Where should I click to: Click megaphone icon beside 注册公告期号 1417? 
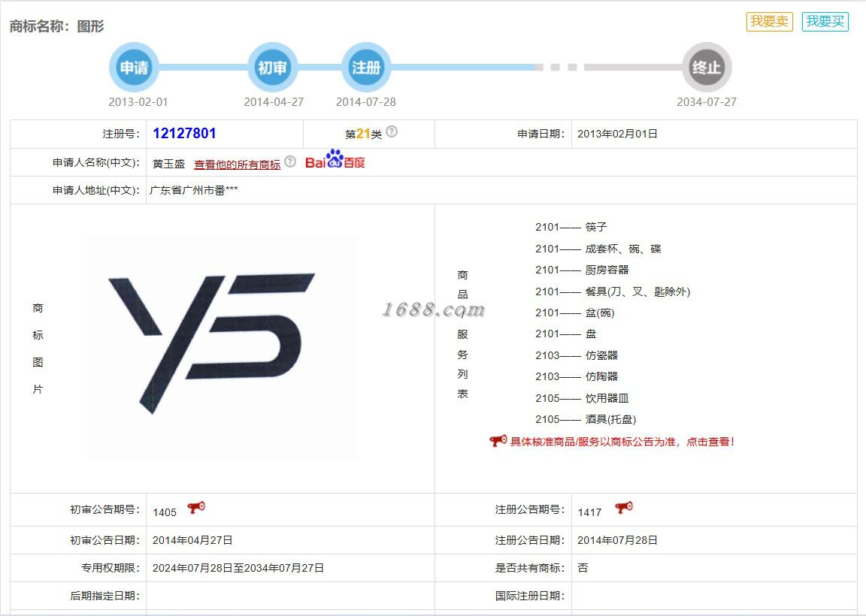(x=624, y=507)
